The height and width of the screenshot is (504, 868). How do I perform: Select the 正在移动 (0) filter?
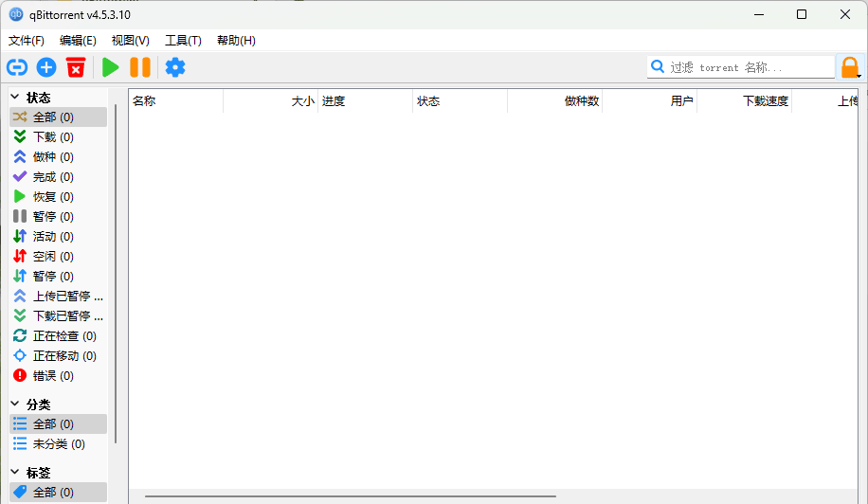click(58, 356)
